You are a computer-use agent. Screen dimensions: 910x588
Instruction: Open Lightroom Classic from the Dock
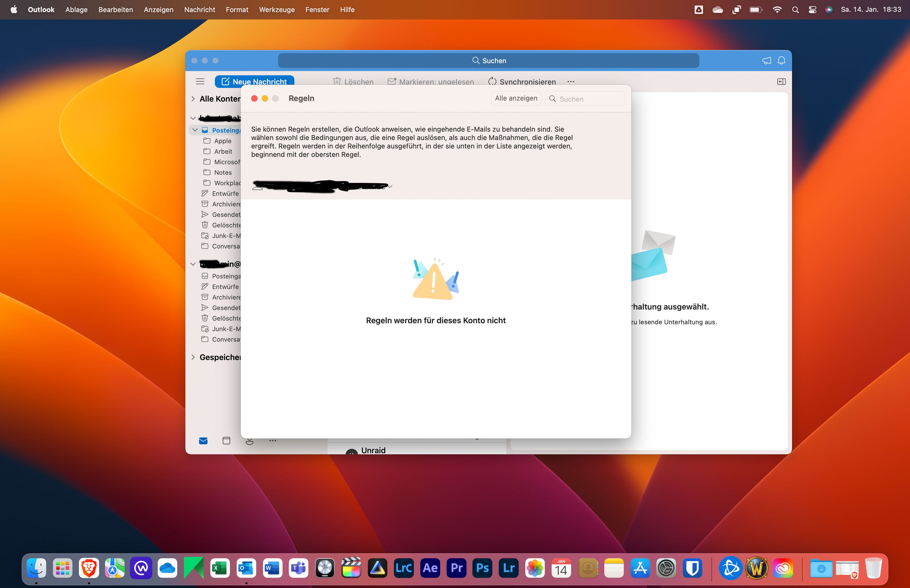404,568
